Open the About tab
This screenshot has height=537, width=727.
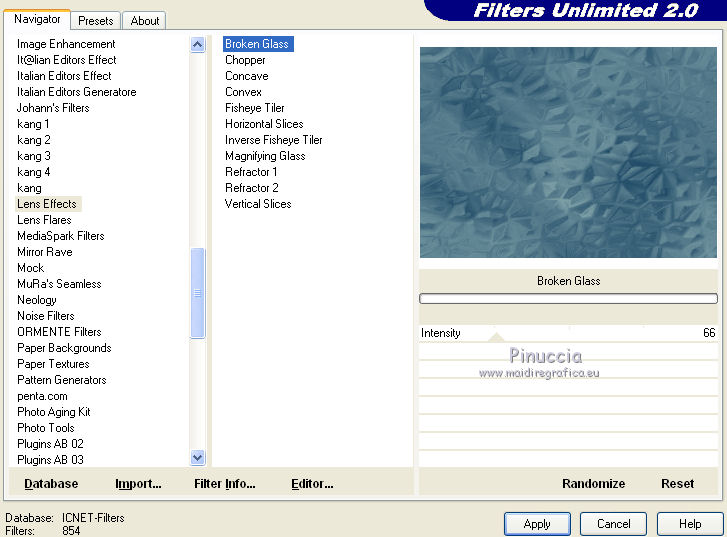point(145,21)
